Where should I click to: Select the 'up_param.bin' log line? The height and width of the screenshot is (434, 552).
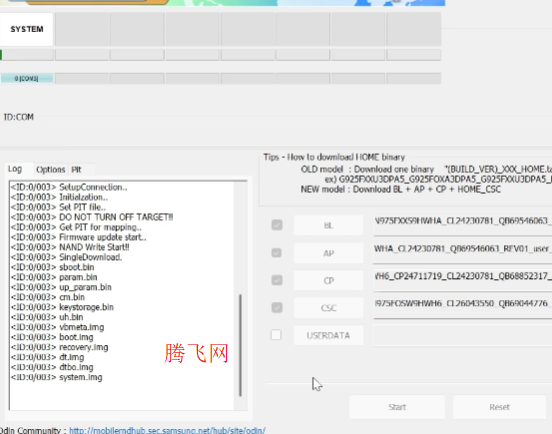point(61,287)
